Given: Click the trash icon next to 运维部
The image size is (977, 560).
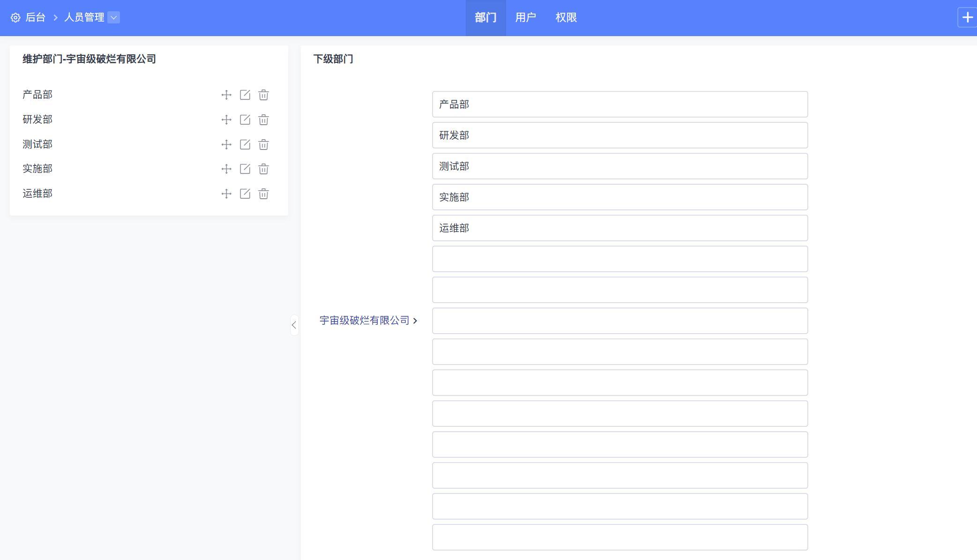Looking at the screenshot, I should [x=263, y=194].
